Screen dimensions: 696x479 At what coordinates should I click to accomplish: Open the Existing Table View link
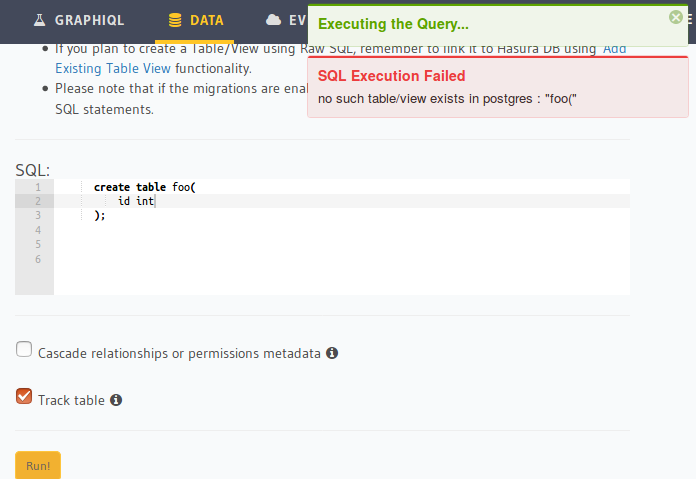[113, 68]
